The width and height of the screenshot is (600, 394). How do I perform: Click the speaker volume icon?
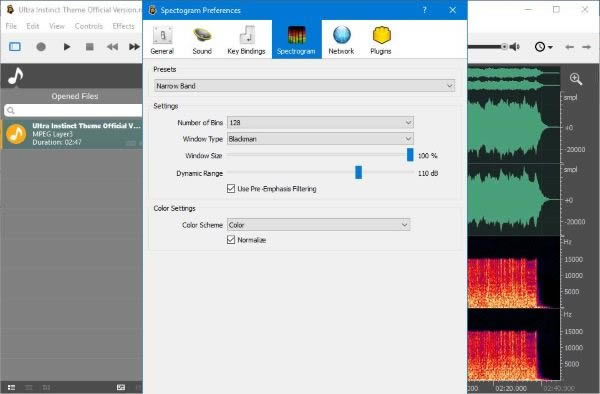515,47
